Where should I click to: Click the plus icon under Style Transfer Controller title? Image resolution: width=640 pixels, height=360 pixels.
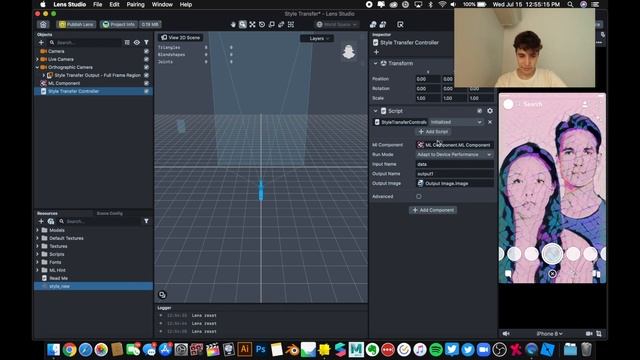tap(376, 52)
